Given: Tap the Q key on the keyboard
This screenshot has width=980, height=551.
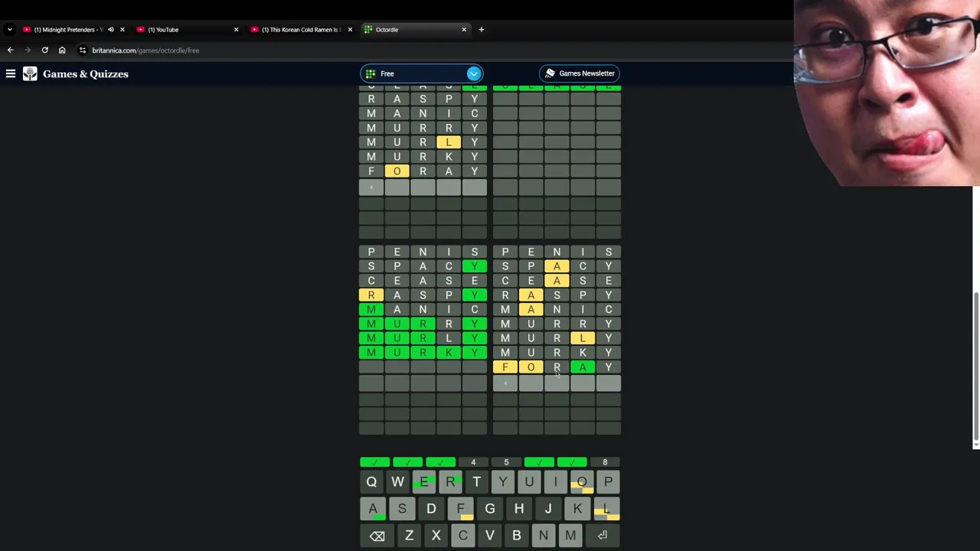Looking at the screenshot, I should pyautogui.click(x=371, y=482).
